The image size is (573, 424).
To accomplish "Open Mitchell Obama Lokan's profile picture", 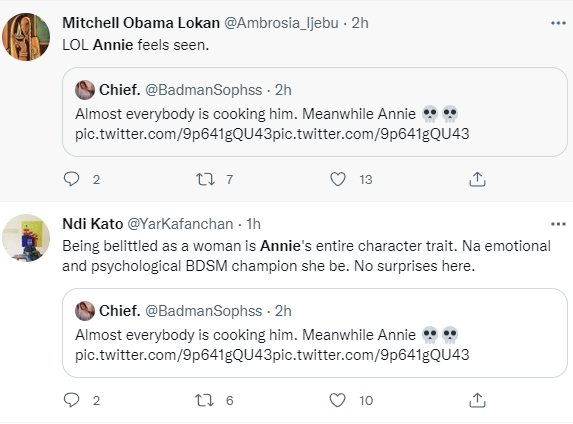I will click(26, 37).
